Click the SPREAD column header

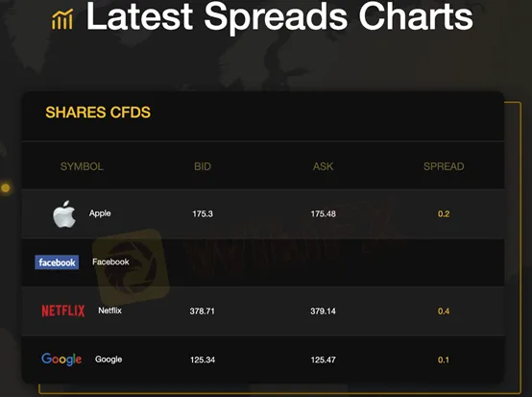(444, 166)
